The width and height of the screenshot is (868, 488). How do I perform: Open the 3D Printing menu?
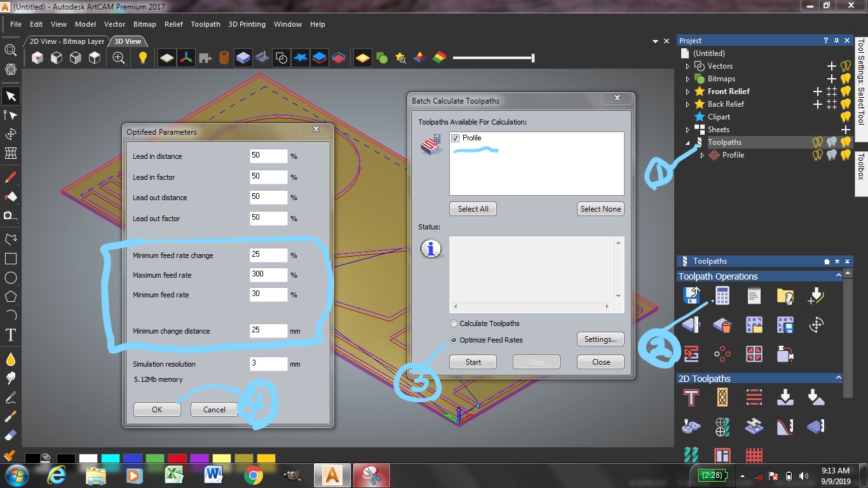click(x=247, y=24)
